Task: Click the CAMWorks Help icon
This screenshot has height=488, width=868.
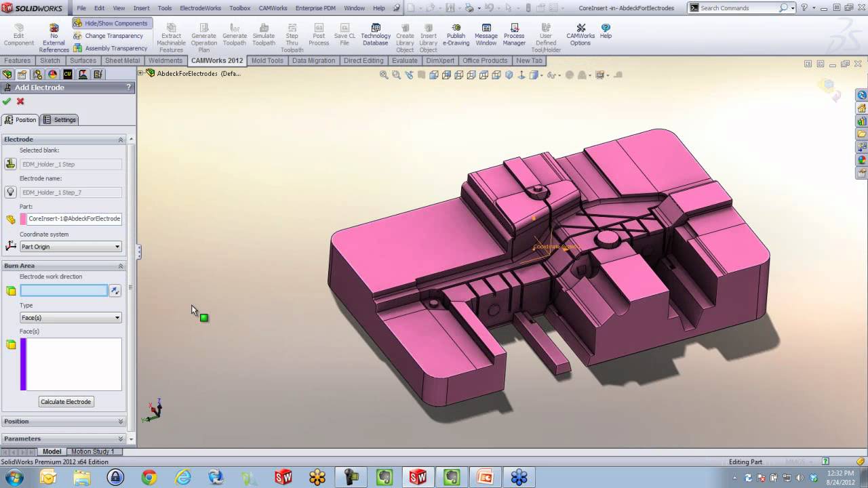Action: [606, 32]
